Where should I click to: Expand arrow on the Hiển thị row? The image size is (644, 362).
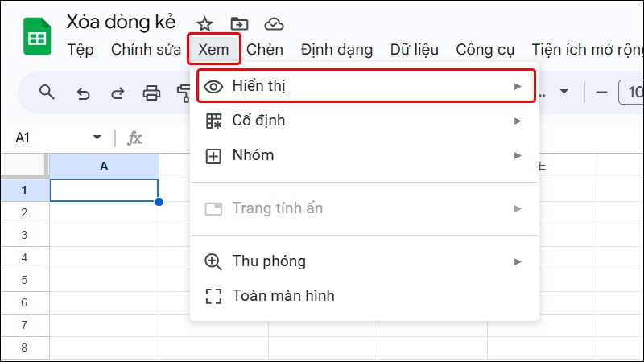(518, 87)
